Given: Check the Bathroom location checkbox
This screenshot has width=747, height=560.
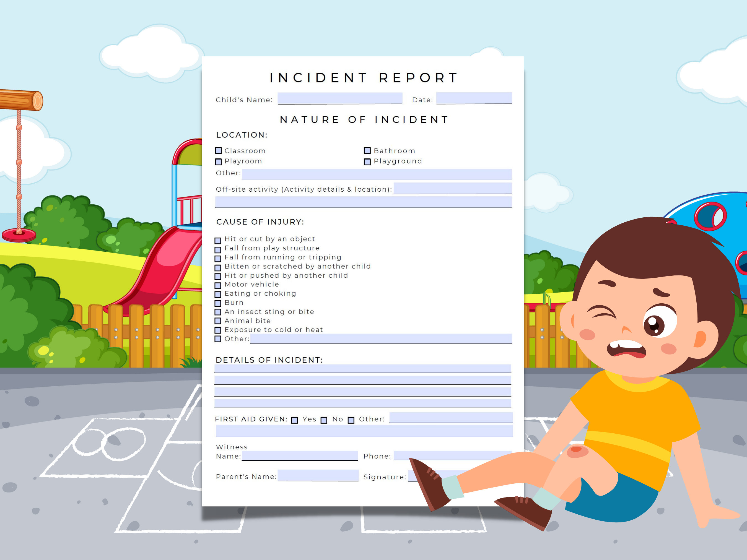Looking at the screenshot, I should click(x=367, y=150).
